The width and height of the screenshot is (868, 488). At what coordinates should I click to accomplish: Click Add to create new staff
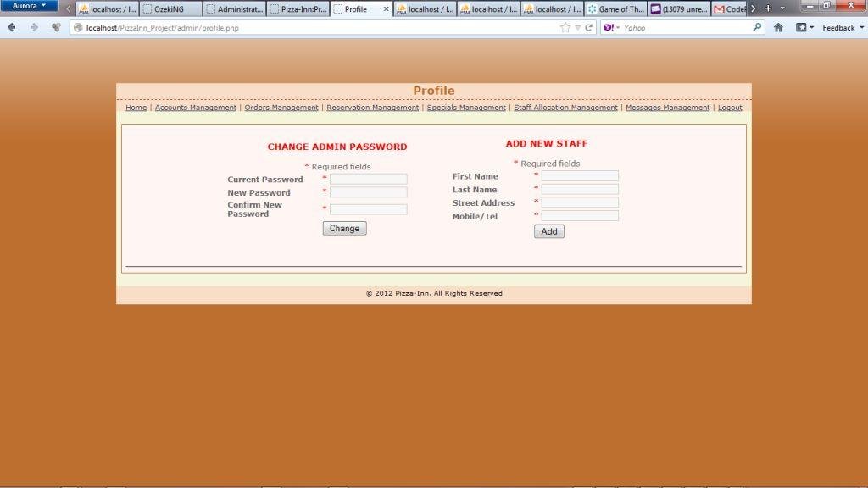(x=548, y=230)
